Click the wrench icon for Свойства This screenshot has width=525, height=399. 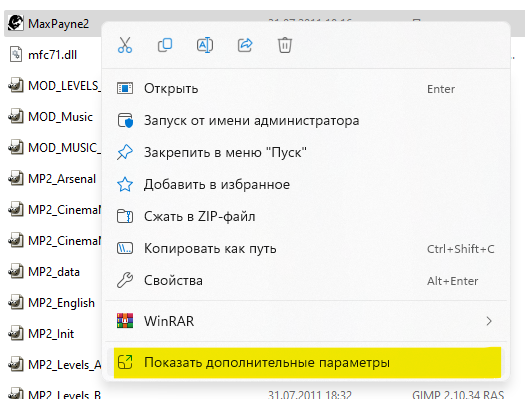coord(125,281)
